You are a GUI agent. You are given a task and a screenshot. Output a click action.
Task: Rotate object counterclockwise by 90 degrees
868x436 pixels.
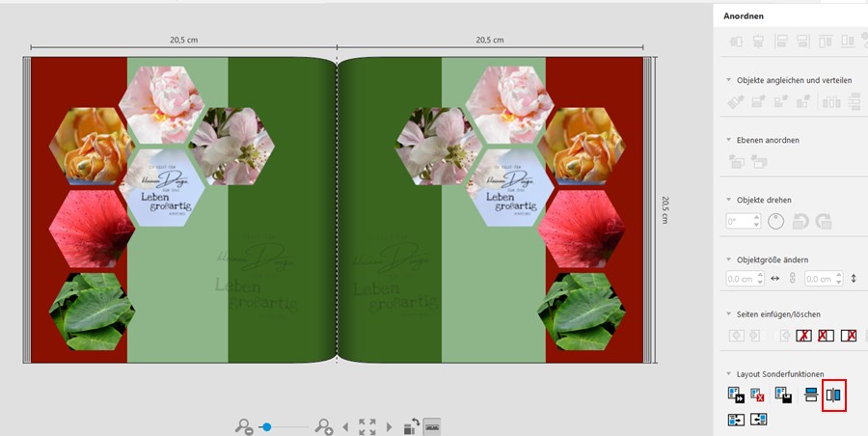800,221
